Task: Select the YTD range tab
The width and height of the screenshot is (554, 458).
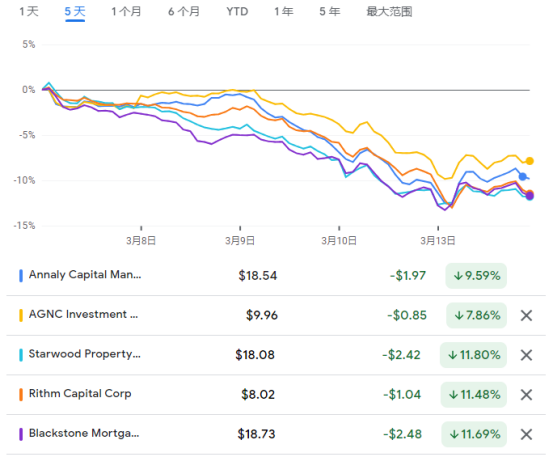Action: pos(237,12)
